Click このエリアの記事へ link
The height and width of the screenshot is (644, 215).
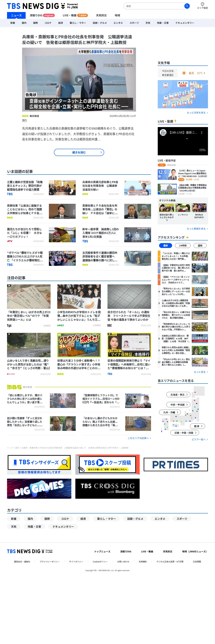pyautogui.click(x=139, y=438)
